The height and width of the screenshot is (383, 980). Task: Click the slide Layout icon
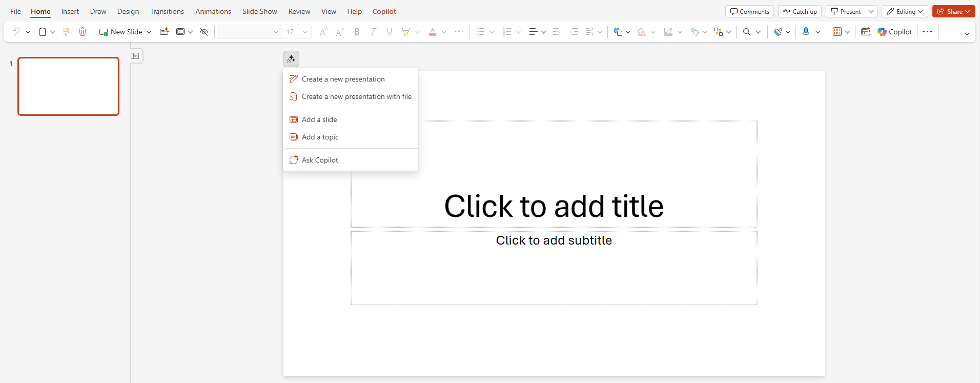[180, 32]
